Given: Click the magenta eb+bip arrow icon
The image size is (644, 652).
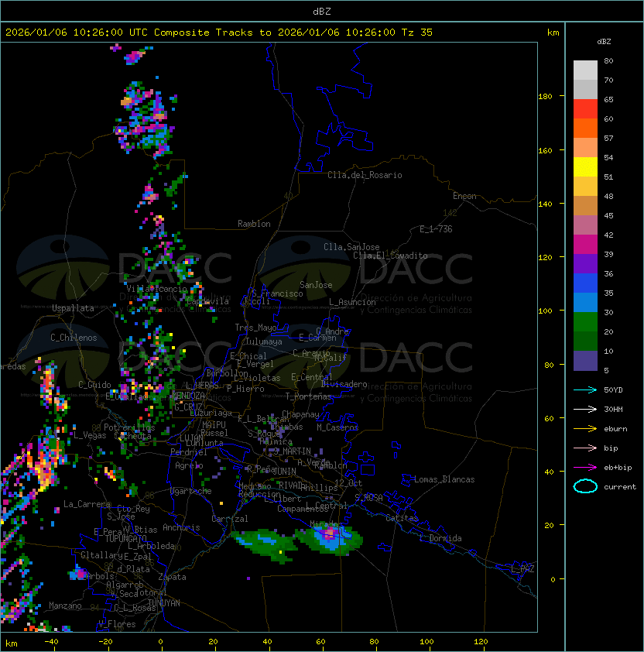Looking at the screenshot, I should click(x=586, y=467).
